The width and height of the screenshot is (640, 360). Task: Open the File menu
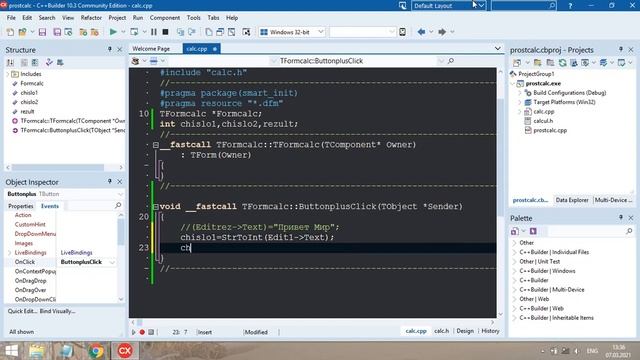click(11, 18)
